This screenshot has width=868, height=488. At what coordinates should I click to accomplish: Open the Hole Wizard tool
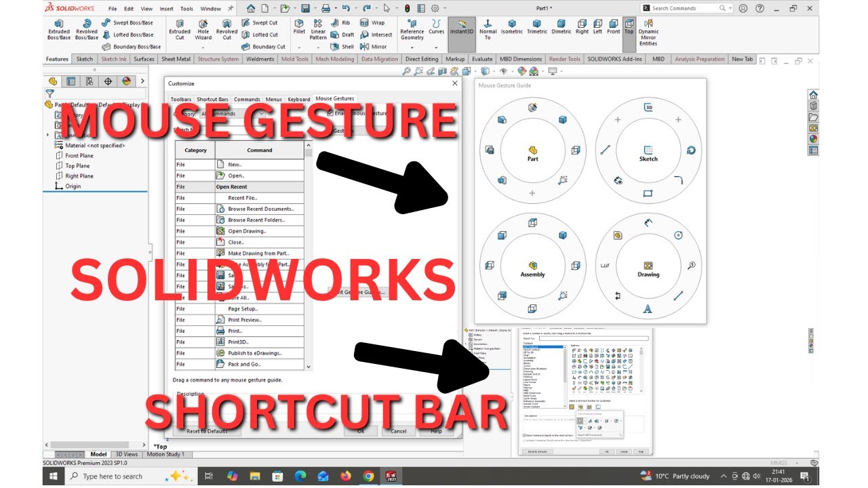pyautogui.click(x=203, y=30)
